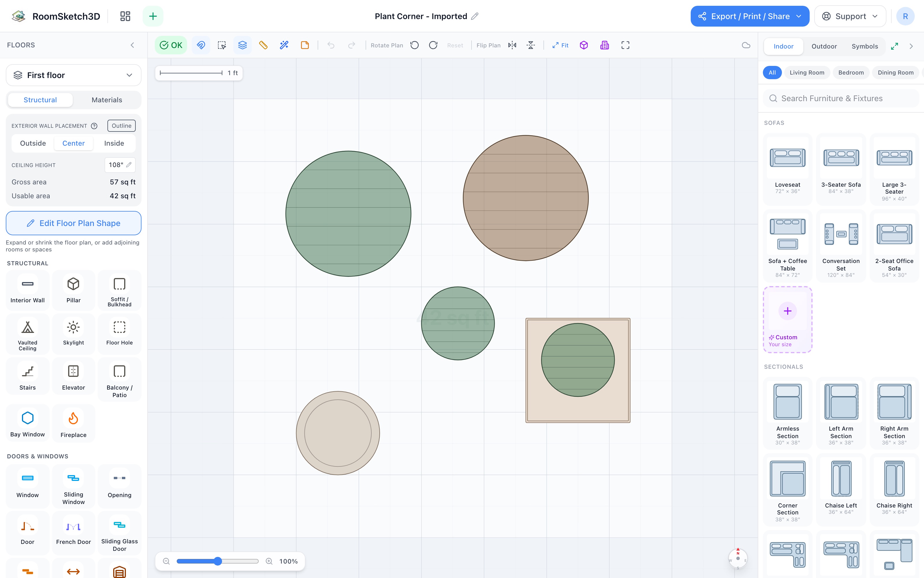This screenshot has width=924, height=578.
Task: Zoom in with plus magnifier
Action: pos(269,561)
